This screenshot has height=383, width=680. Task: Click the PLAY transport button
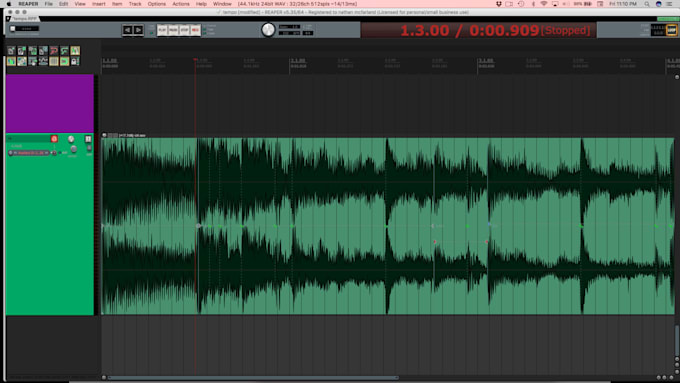point(162,30)
